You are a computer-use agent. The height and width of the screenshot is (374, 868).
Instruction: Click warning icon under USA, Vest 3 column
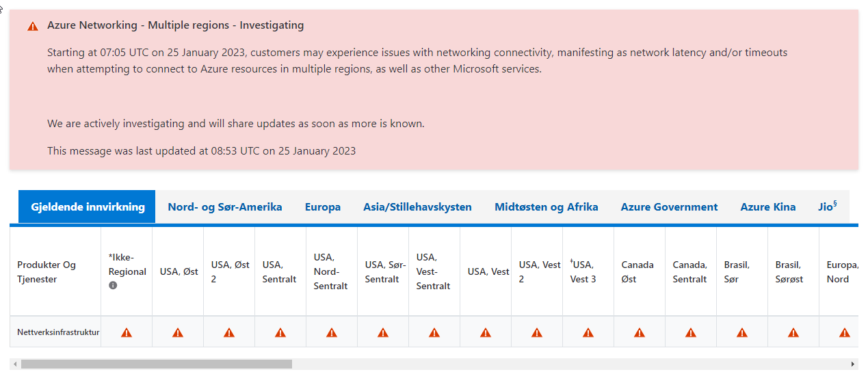pyautogui.click(x=588, y=333)
